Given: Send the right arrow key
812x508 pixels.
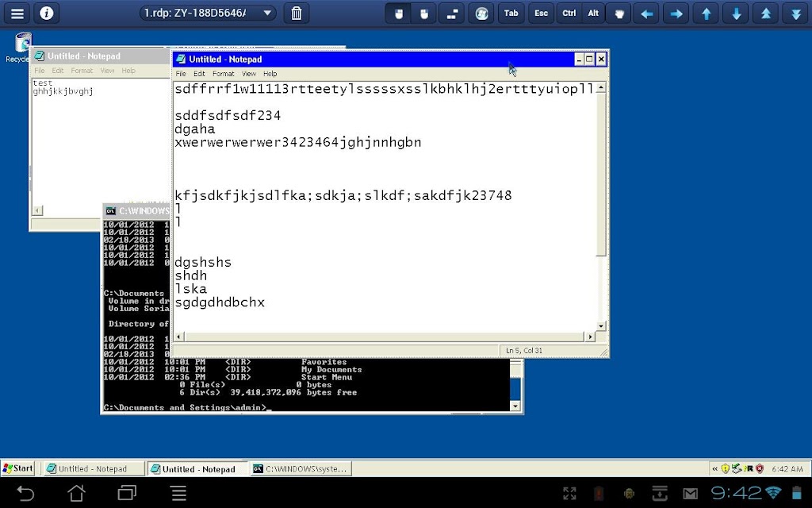Looking at the screenshot, I should [676, 13].
